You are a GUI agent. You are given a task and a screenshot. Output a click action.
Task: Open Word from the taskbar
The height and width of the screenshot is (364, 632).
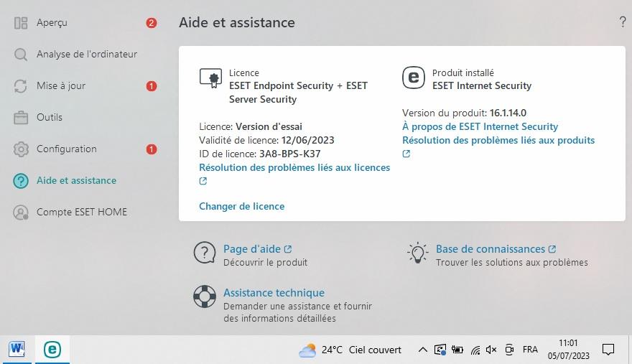pos(17,349)
